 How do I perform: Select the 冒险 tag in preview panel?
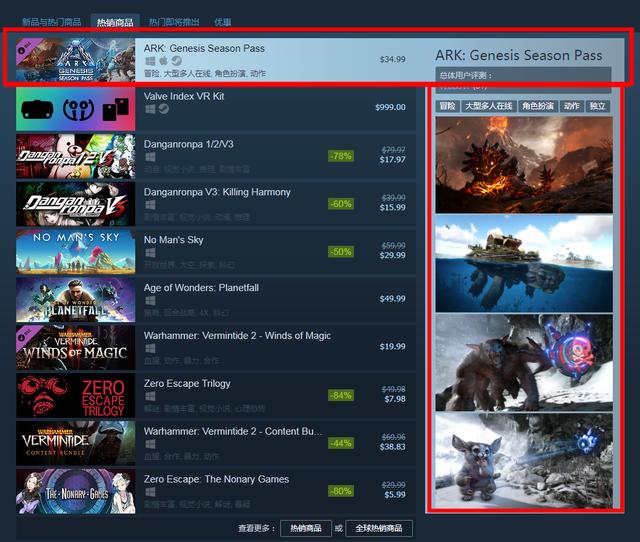pos(447,106)
